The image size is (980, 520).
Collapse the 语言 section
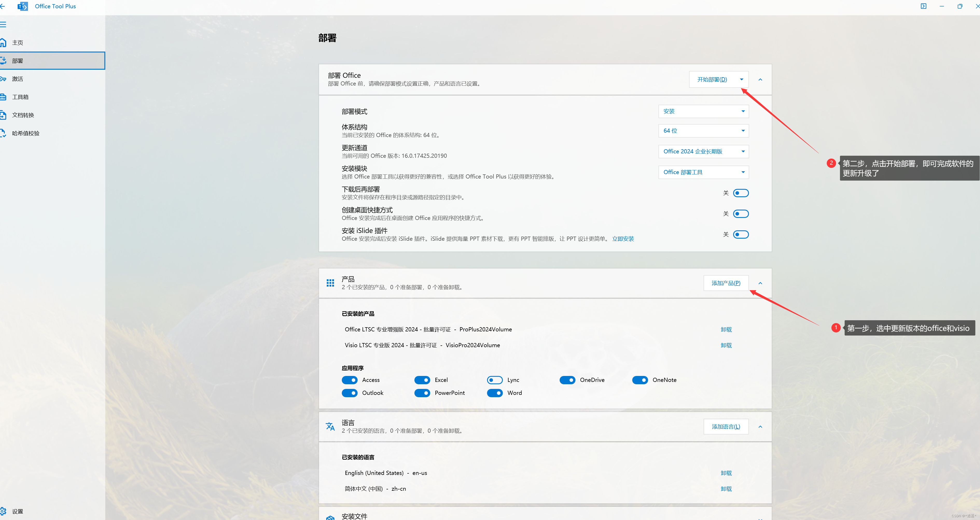coord(760,427)
